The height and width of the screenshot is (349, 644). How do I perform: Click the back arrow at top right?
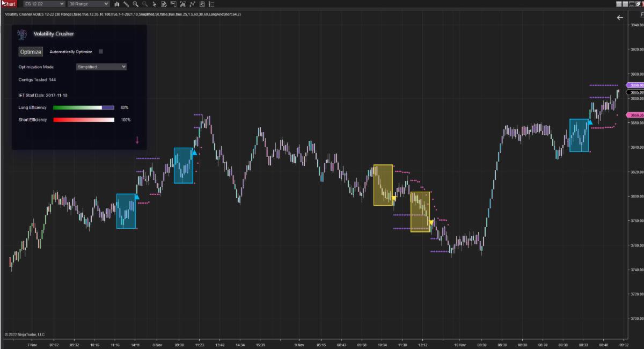[619, 17]
